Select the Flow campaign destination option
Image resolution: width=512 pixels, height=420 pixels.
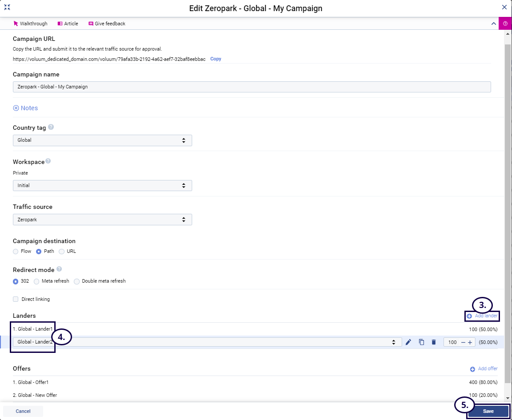tap(16, 251)
